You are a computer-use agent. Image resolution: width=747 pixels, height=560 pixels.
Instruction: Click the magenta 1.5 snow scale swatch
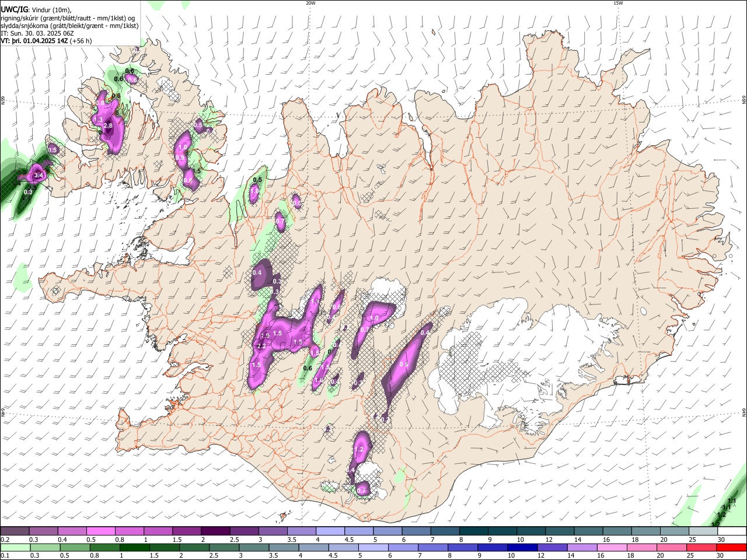pos(186,531)
